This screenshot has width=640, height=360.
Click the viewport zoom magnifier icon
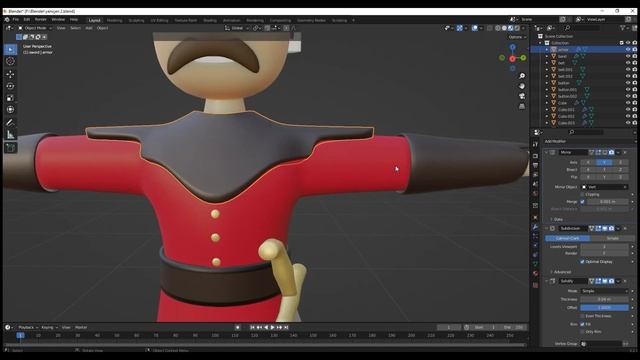(x=522, y=76)
